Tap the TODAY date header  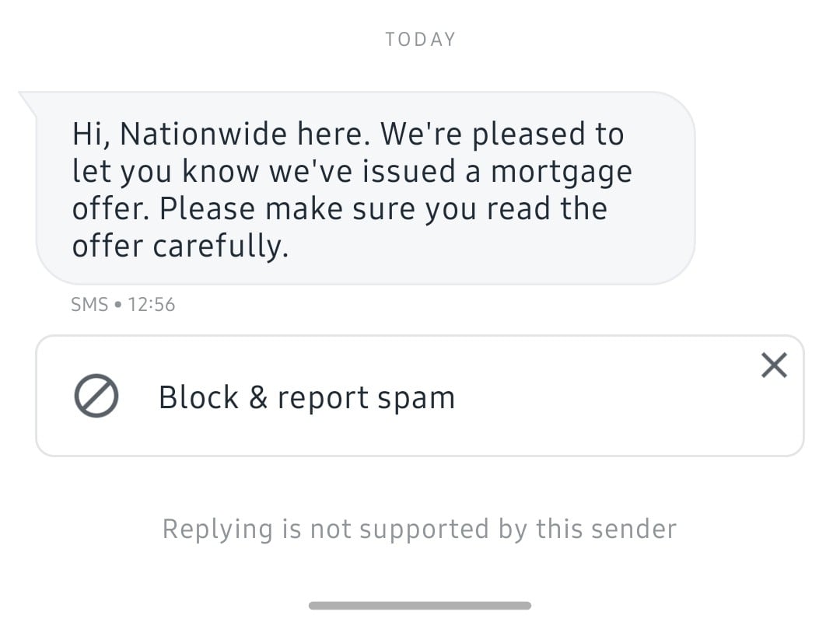421,40
